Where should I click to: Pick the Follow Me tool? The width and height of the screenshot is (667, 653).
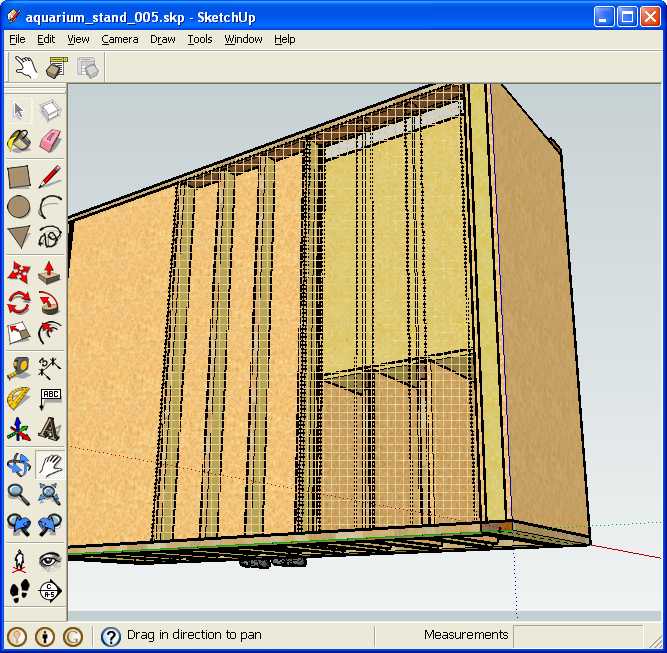click(x=50, y=302)
